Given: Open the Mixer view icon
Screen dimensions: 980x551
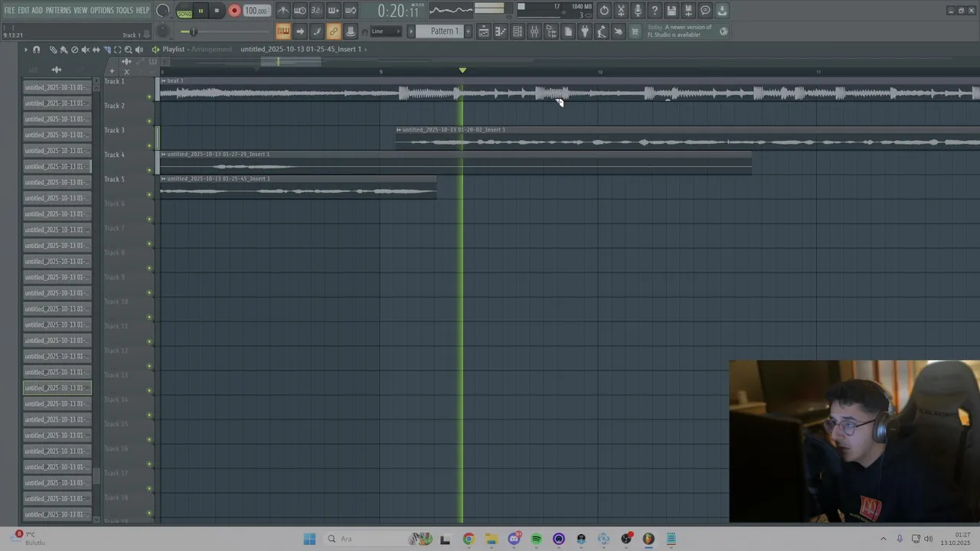Looking at the screenshot, I should (534, 31).
